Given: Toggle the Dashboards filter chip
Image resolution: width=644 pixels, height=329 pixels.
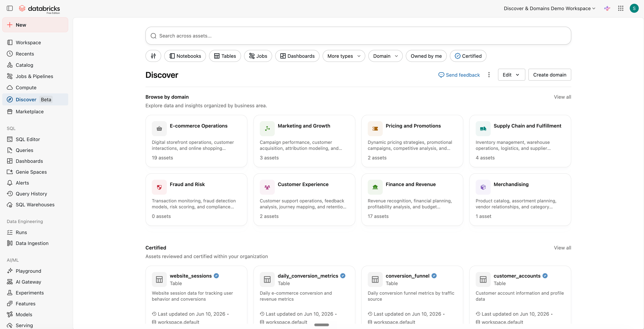Looking at the screenshot, I should point(297,56).
